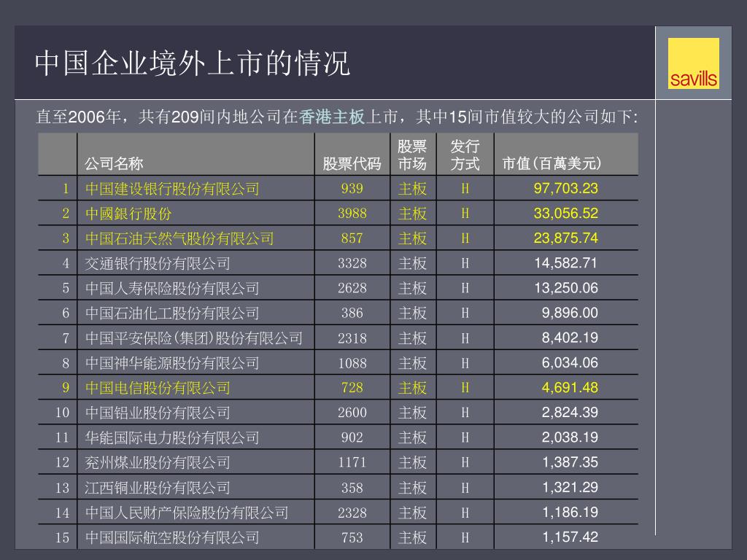Viewport: 747px width, 560px height.
Task: Click market value 13,250.06
Action: (565, 287)
